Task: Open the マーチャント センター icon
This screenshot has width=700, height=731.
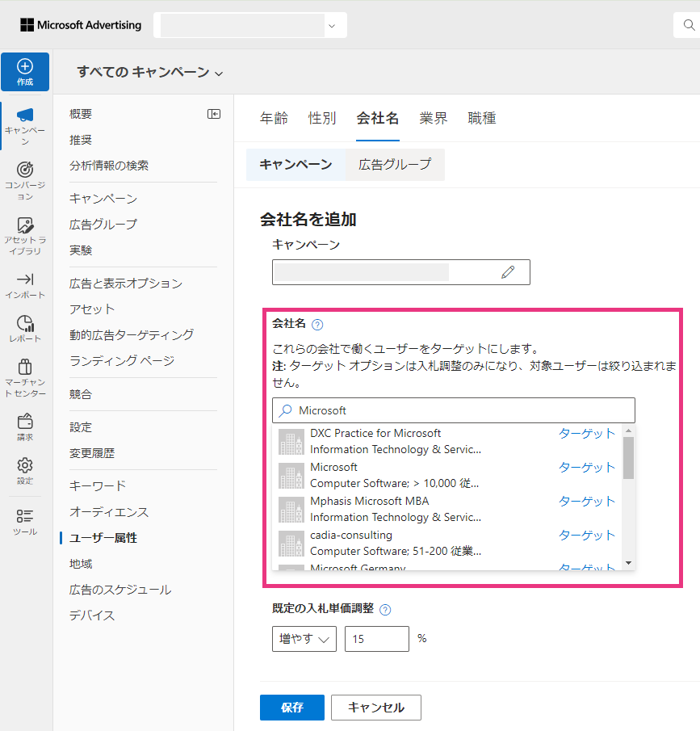Action: 25,367
